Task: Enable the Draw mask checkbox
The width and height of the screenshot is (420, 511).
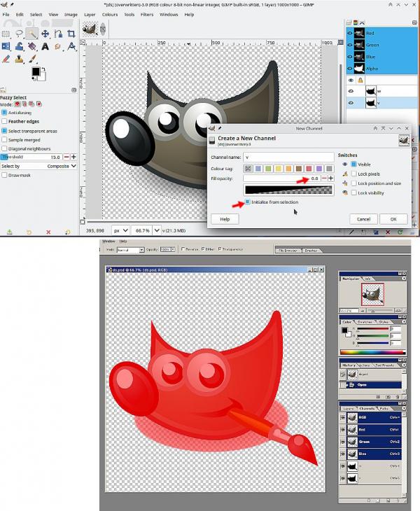Action: [x=4, y=175]
